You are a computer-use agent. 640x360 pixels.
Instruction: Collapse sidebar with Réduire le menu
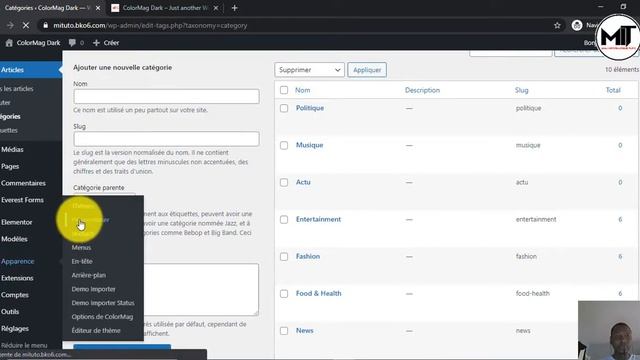(x=24, y=345)
